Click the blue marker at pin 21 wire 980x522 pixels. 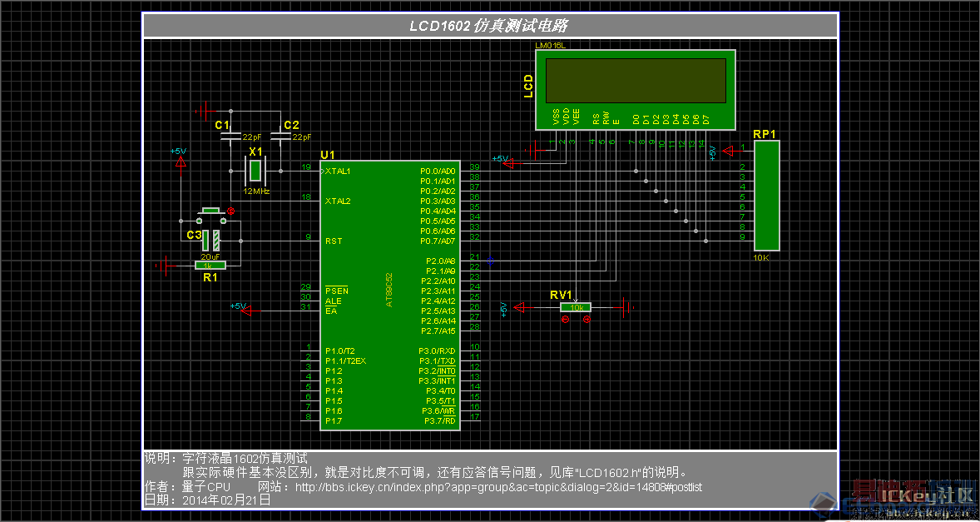coord(490,261)
